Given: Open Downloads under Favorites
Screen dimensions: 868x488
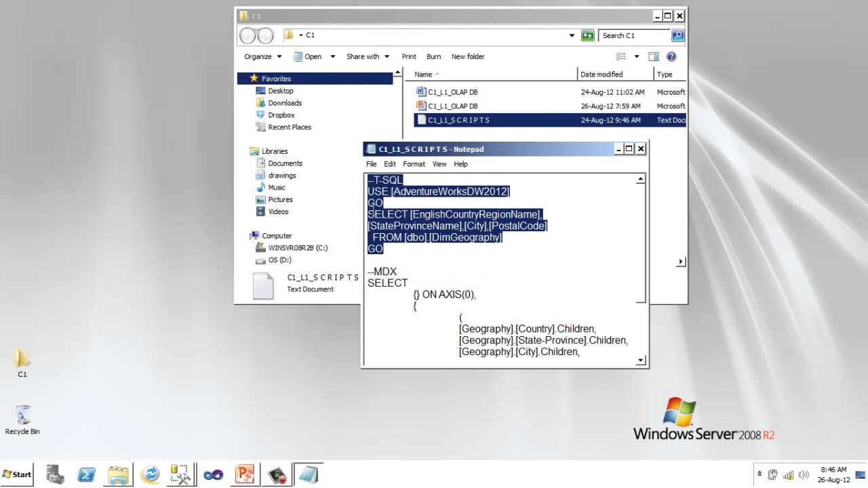Looking at the screenshot, I should (285, 103).
